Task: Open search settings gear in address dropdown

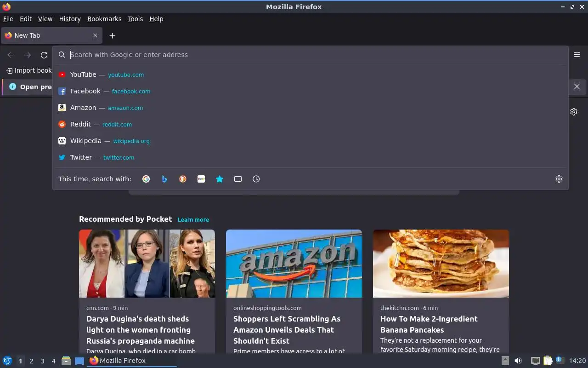Action: (x=559, y=179)
